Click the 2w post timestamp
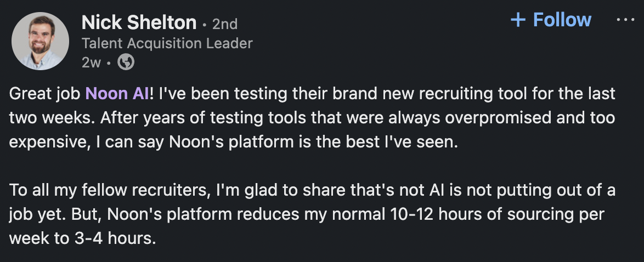The image size is (644, 262). coord(91,63)
